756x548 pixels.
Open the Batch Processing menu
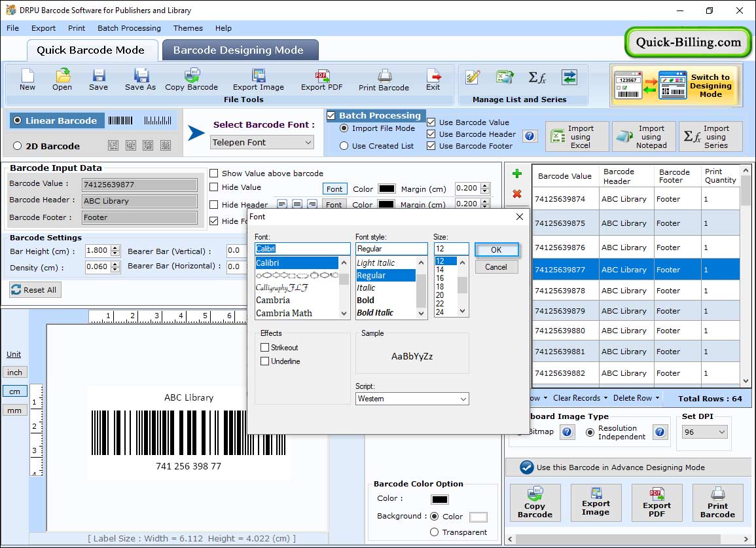129,28
